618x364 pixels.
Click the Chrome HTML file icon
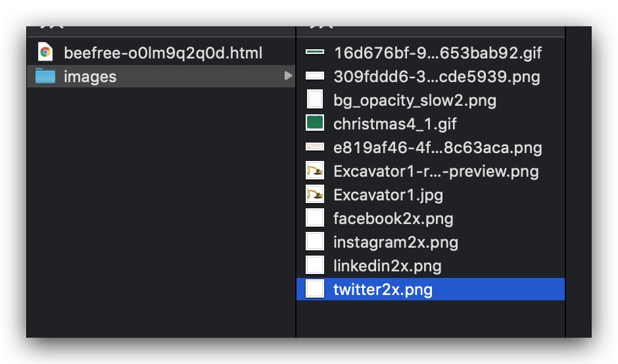(x=45, y=53)
